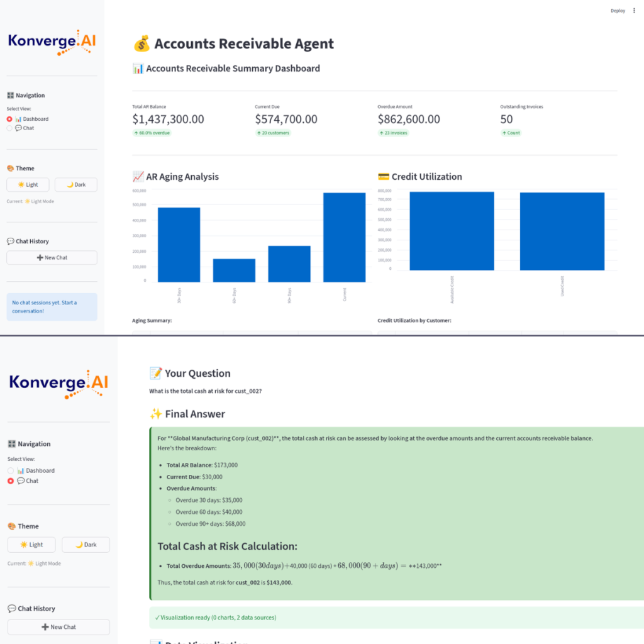The width and height of the screenshot is (644, 644).
Task: Click the already-selected Dashboard radio button
Action: [9, 119]
